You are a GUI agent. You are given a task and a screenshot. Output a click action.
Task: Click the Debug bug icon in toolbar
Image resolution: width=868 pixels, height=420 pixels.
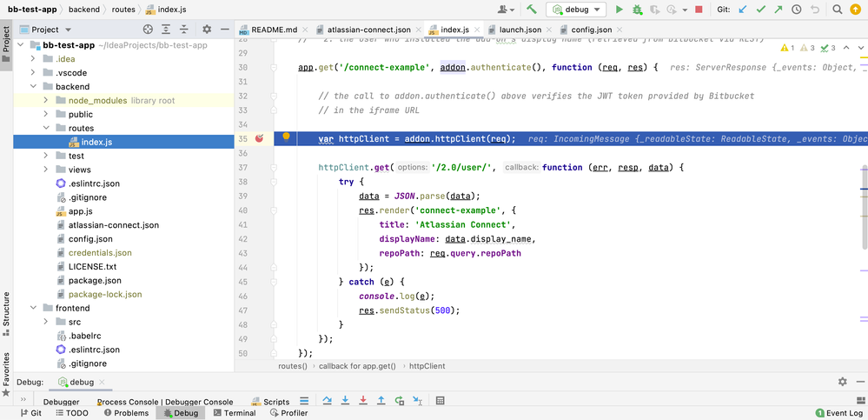(639, 10)
